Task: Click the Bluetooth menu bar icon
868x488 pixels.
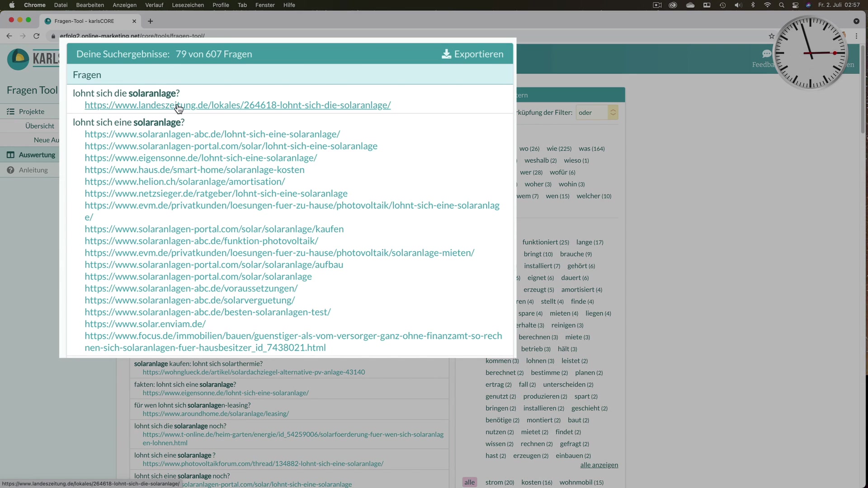Action: pos(753,5)
